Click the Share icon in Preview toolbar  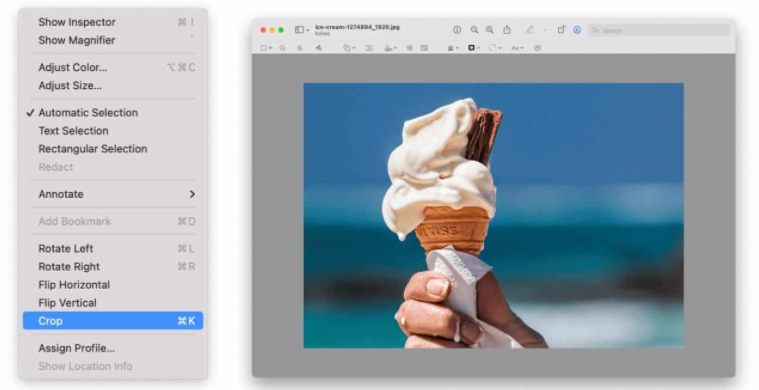pos(507,30)
